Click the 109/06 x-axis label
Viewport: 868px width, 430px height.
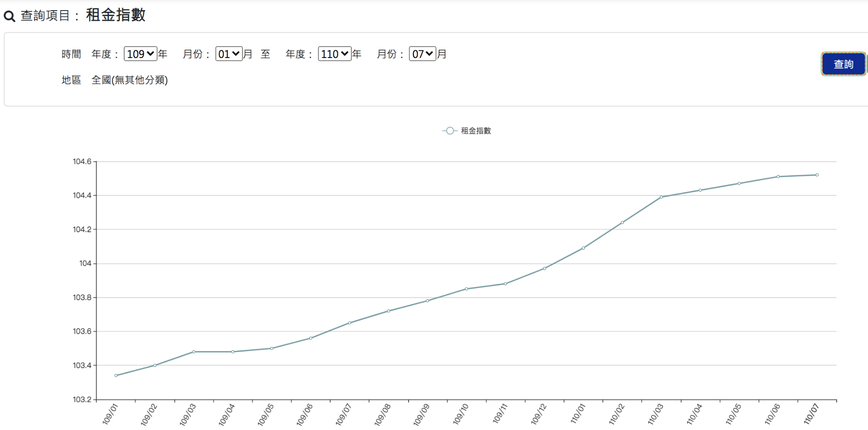[305, 414]
